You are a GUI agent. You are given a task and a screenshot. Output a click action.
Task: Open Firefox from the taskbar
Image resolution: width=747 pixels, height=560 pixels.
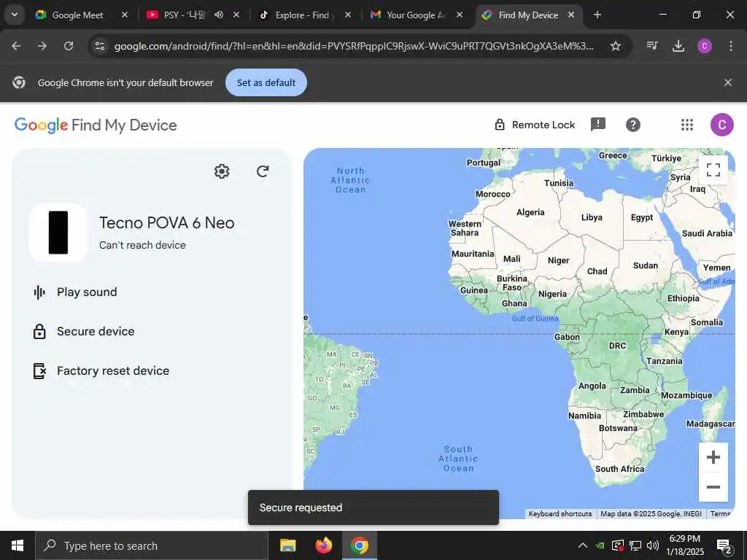[x=324, y=545]
